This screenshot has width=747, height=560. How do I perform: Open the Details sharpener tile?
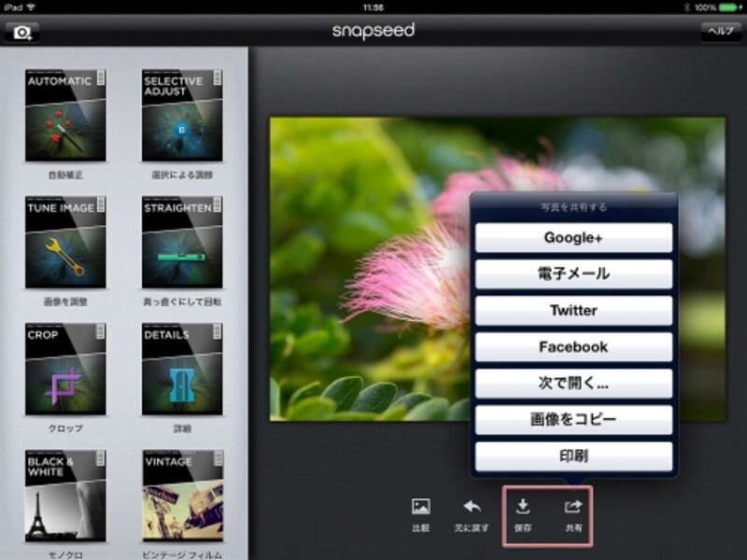[x=182, y=369]
